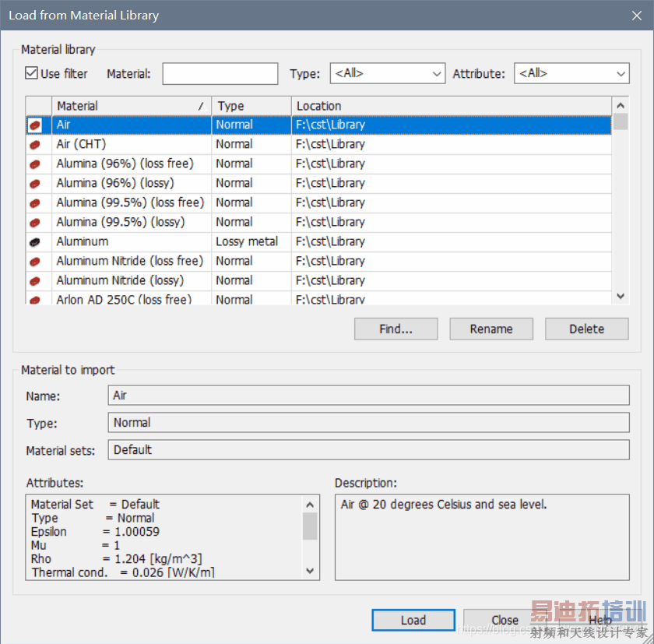Select Alumina (99.5%) (loss free) row
Screen dimensions: 654x644
pyautogui.click(x=318, y=202)
